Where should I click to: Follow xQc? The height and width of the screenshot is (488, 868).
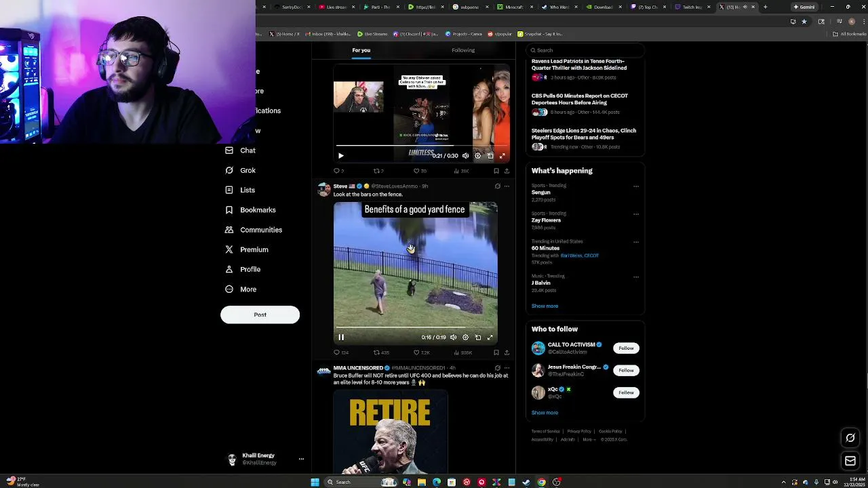coord(626,392)
